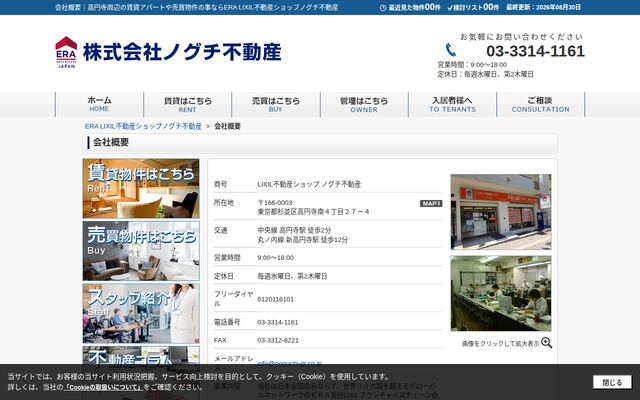Dismiss cookie notice with 閉じる button
640x400 pixels.
(612, 382)
